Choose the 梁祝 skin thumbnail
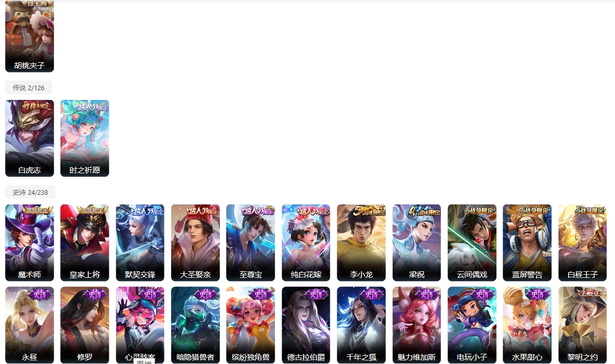Screen dimensions: 615x364 (x=417, y=243)
